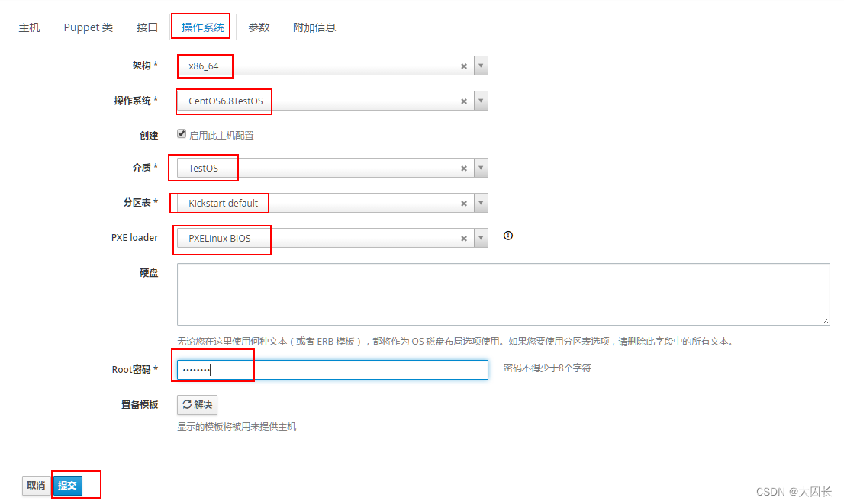Grab the 硬盘 text area resize handle
This screenshot has width=844, height=504.
point(825,321)
